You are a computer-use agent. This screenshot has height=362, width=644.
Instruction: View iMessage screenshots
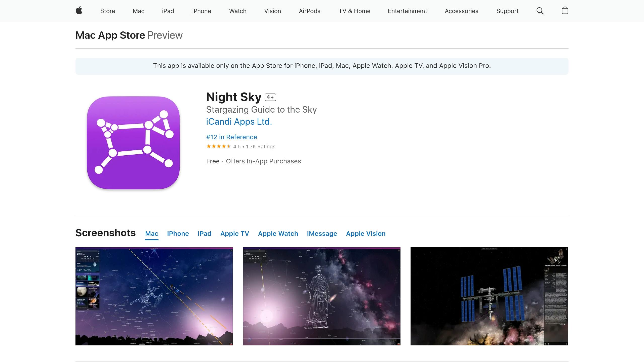tap(322, 234)
